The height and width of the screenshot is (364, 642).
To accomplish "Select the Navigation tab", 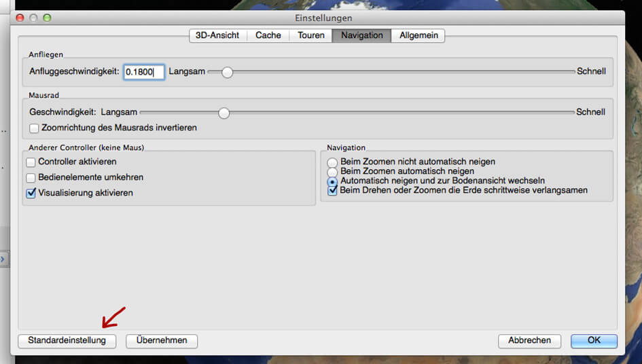I will tap(361, 35).
